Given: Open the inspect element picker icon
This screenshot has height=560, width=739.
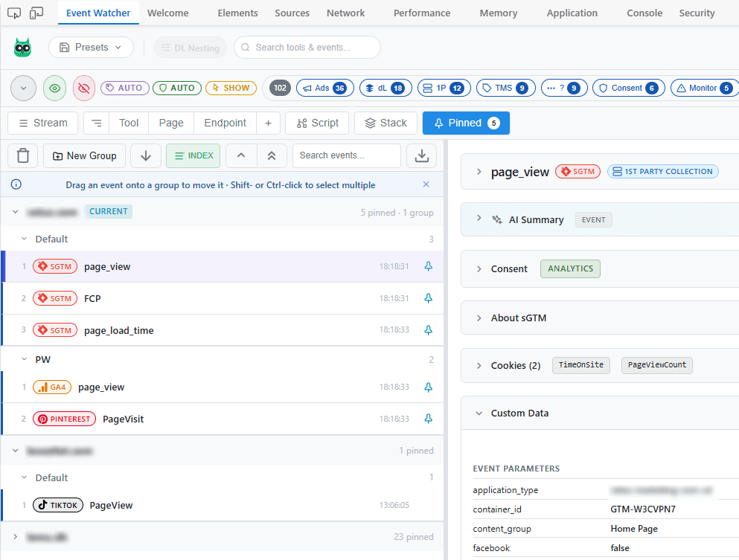Looking at the screenshot, I should coord(14,13).
